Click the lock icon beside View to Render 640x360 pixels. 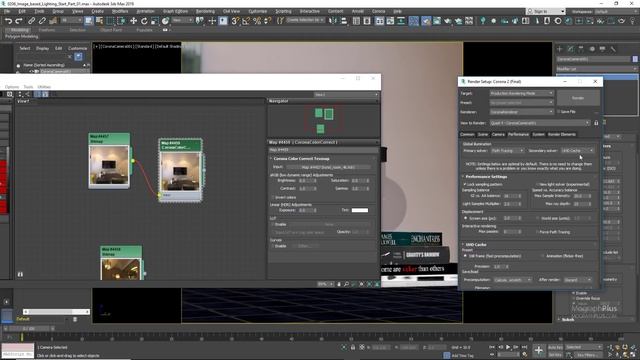[596, 123]
